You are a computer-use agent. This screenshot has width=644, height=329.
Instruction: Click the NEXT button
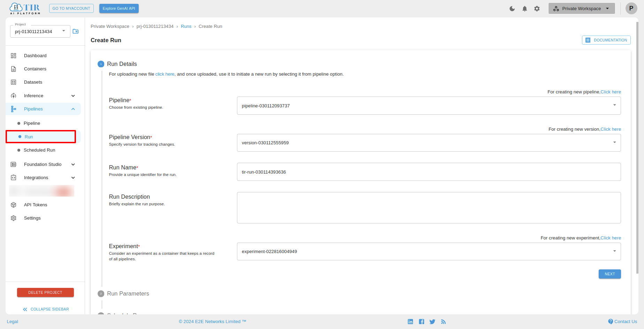coord(609,274)
